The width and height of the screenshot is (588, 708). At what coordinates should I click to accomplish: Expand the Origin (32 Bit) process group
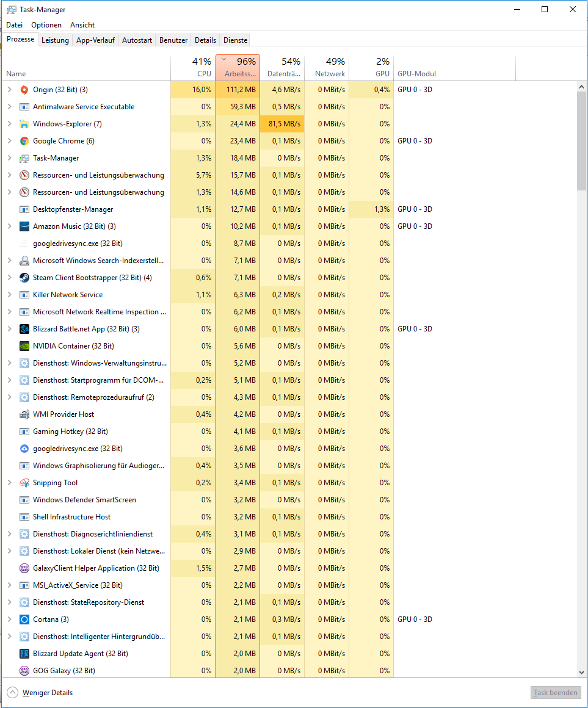pyautogui.click(x=10, y=90)
